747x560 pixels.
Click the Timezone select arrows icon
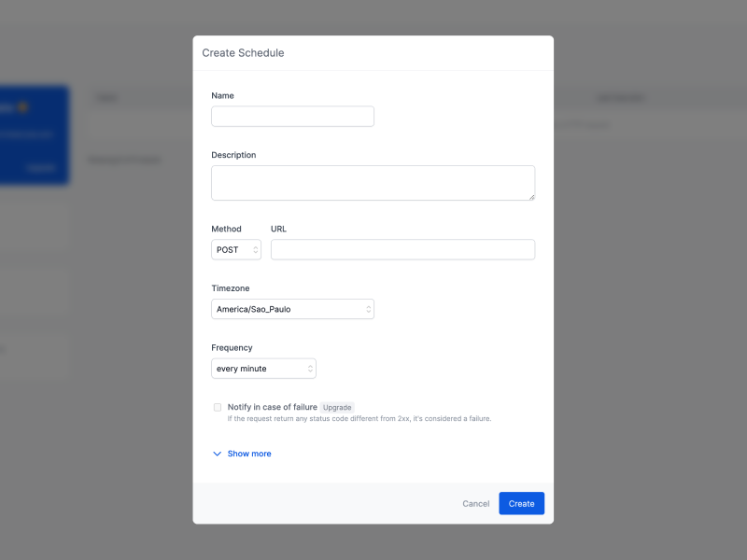(368, 309)
